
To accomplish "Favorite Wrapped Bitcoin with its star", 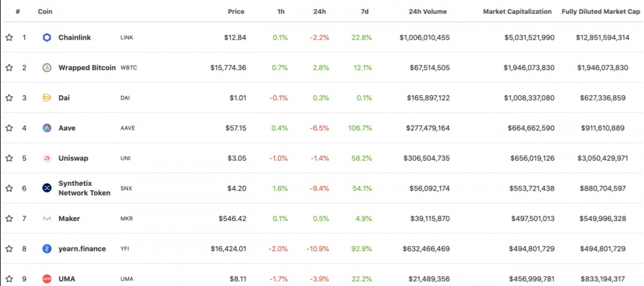I will [x=9, y=68].
